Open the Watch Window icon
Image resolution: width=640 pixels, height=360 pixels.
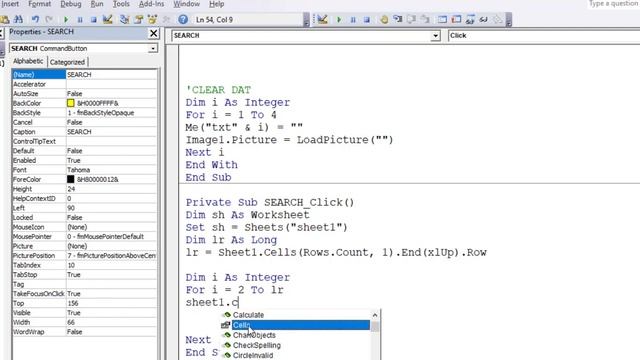pyautogui.click(x=470, y=19)
